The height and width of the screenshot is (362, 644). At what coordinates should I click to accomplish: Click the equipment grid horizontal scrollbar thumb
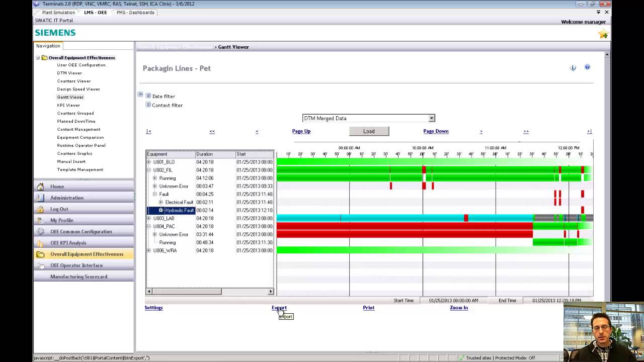coord(187,291)
